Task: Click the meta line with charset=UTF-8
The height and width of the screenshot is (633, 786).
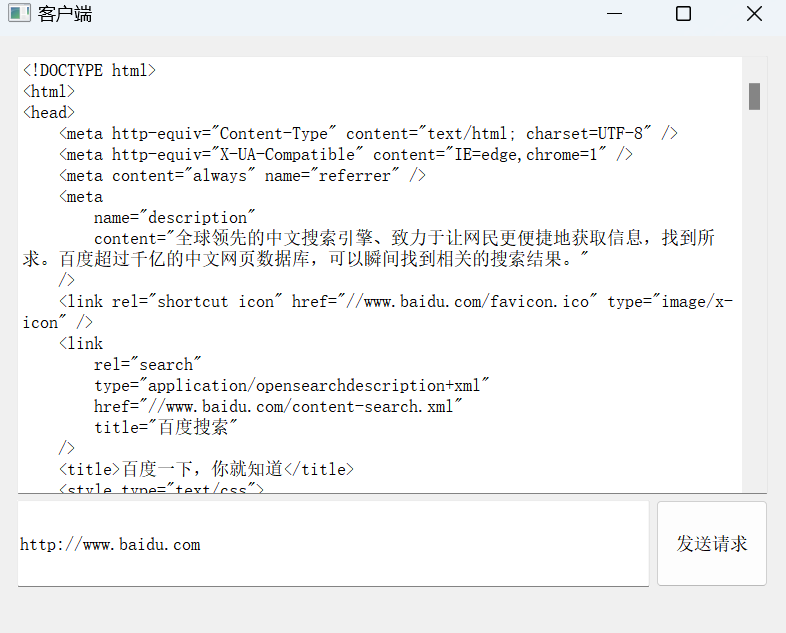Action: pos(368,133)
